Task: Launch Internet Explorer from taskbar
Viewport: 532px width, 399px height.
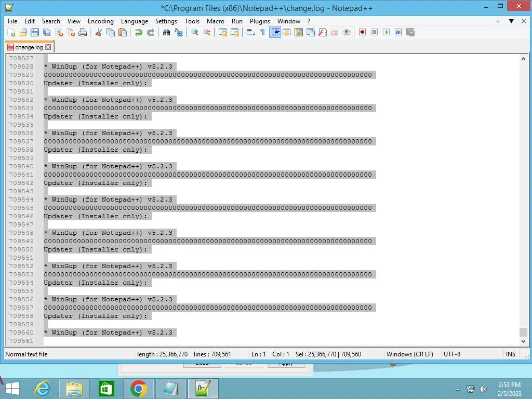Action: 43,389
